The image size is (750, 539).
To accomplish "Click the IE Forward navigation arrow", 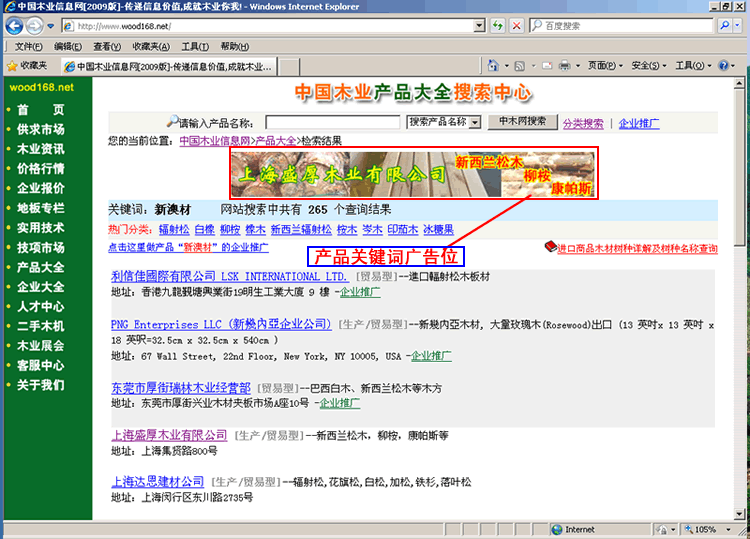I will tap(34, 26).
